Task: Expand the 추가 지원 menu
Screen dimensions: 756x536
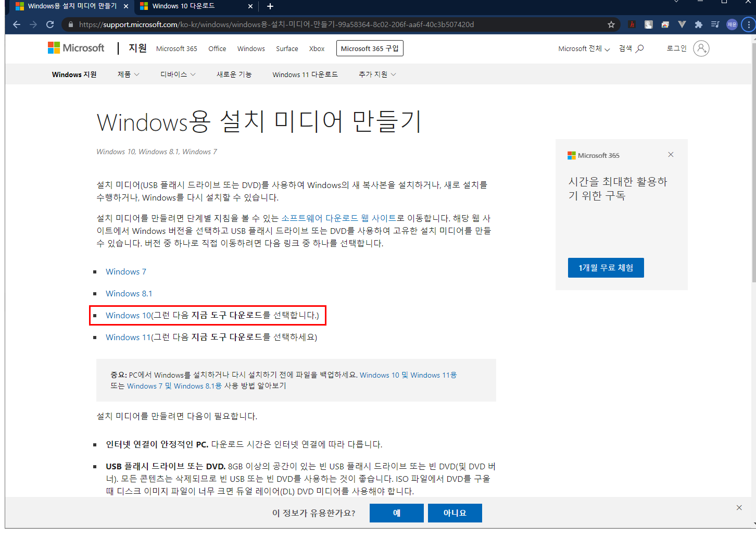Action: click(377, 74)
